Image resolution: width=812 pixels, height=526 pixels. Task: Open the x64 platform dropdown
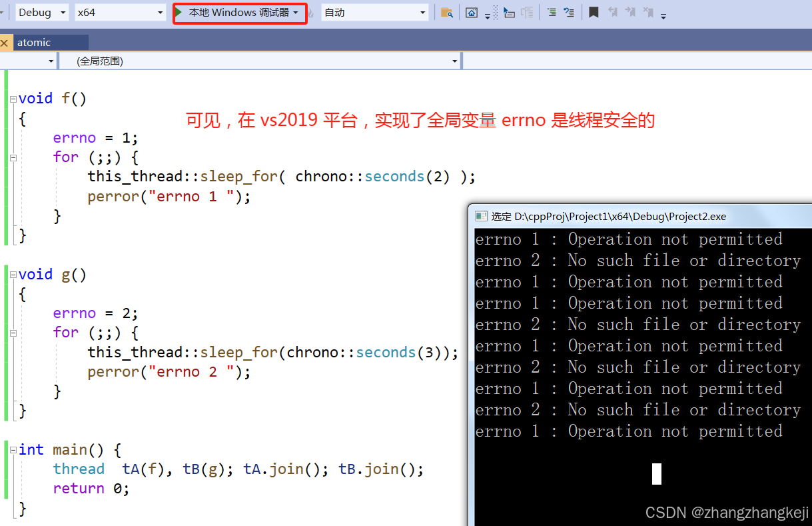120,13
